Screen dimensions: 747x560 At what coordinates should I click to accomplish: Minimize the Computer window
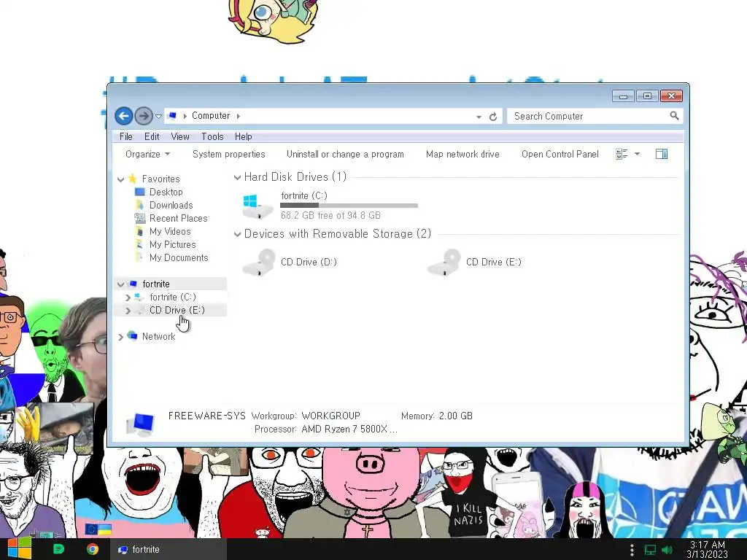623,96
